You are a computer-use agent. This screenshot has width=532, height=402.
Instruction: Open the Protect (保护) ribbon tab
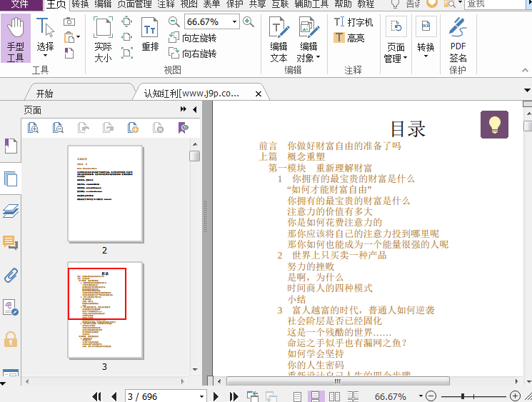pos(234,4)
